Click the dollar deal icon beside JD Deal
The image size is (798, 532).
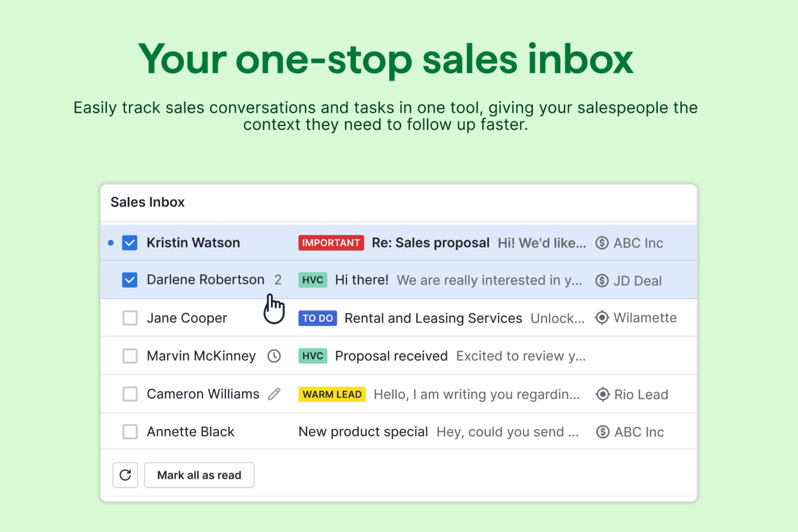point(602,281)
